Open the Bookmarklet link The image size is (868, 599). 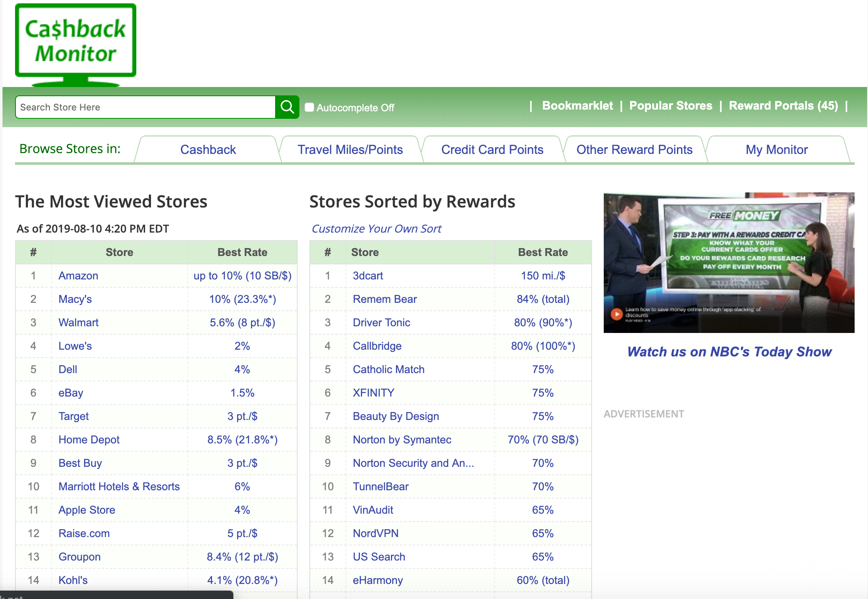577,106
